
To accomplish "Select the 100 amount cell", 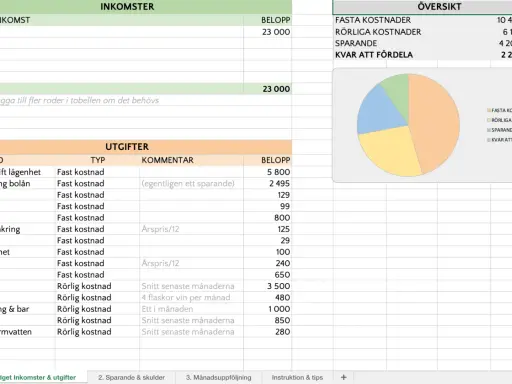I will pos(268,252).
